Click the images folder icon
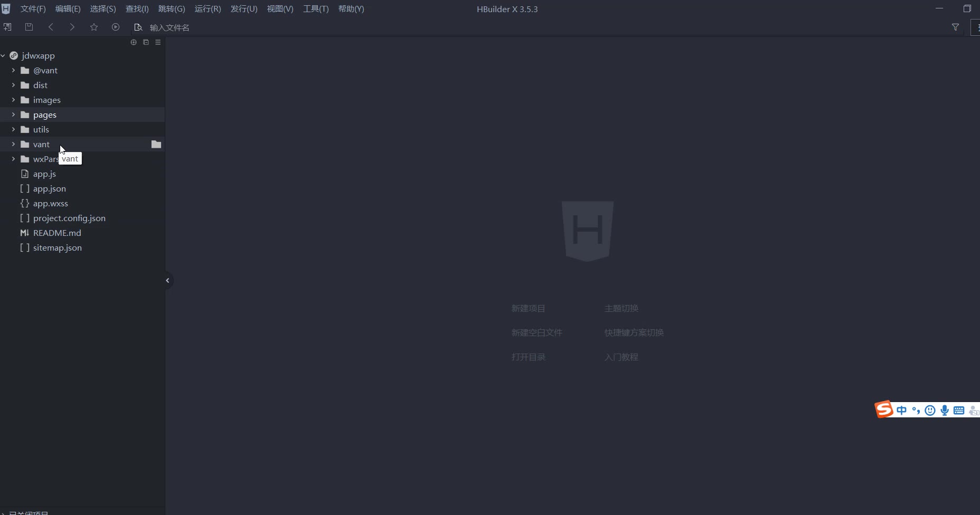Viewport: 980px width, 515px height. coord(25,100)
